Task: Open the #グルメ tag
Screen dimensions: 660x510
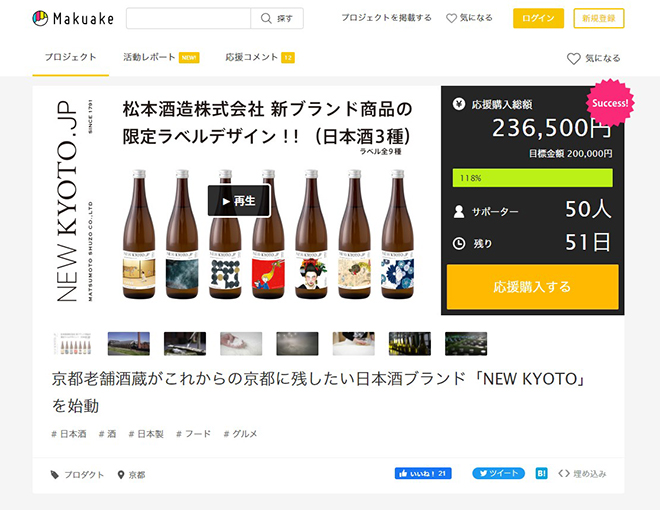Action: coord(240,434)
